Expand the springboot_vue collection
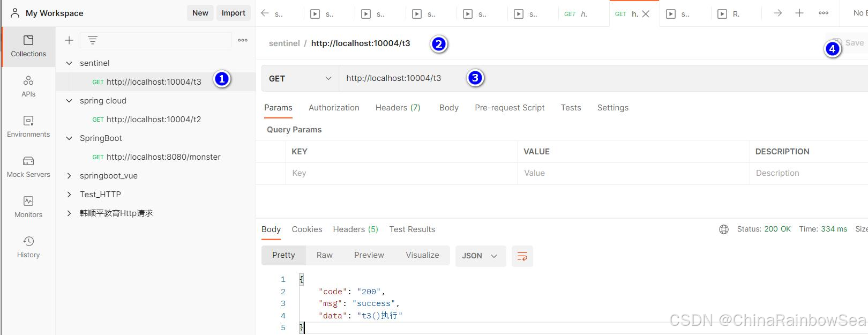The height and width of the screenshot is (335, 868). coord(69,176)
